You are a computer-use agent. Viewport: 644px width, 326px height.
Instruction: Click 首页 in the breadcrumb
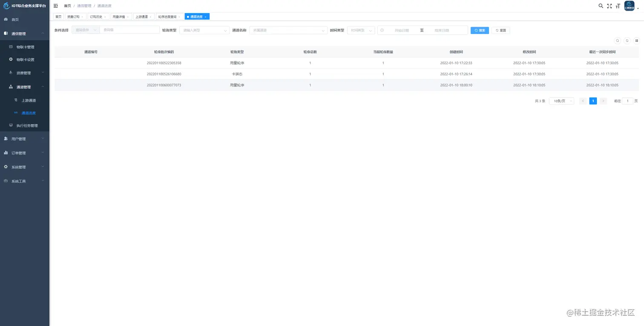coord(68,6)
